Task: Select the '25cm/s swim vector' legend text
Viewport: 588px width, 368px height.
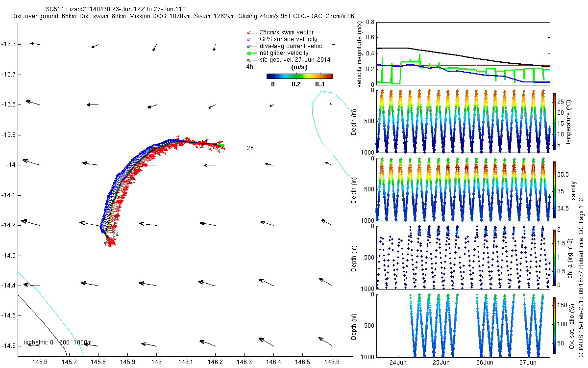Action: (x=287, y=32)
